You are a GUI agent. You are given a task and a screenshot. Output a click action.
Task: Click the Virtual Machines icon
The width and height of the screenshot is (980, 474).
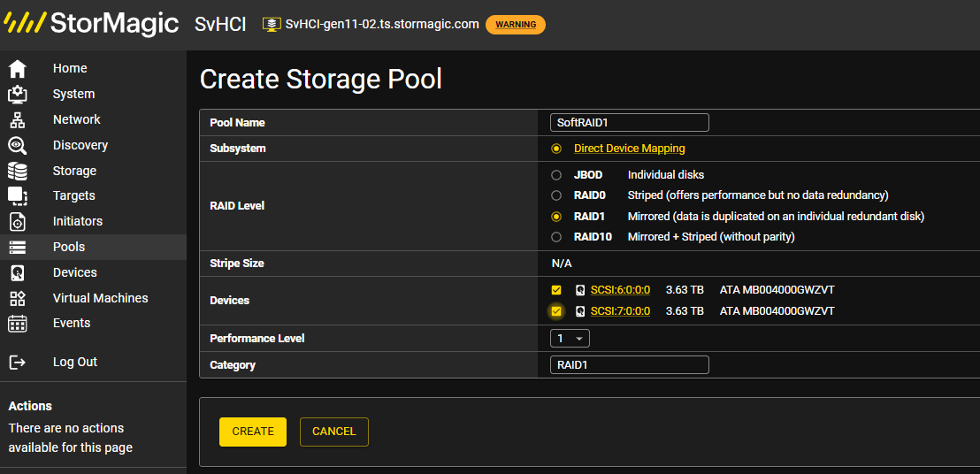17,298
